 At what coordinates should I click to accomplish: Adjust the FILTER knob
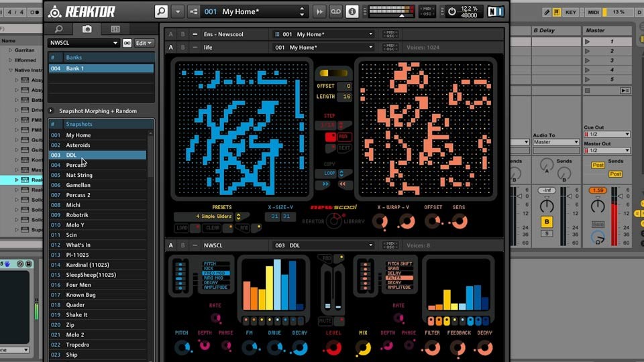tap(432, 348)
